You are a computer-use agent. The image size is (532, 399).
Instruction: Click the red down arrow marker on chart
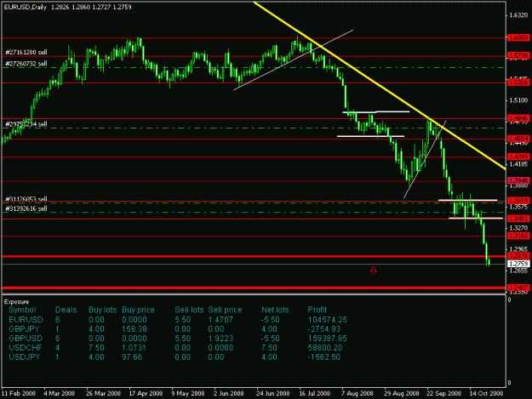click(x=373, y=271)
